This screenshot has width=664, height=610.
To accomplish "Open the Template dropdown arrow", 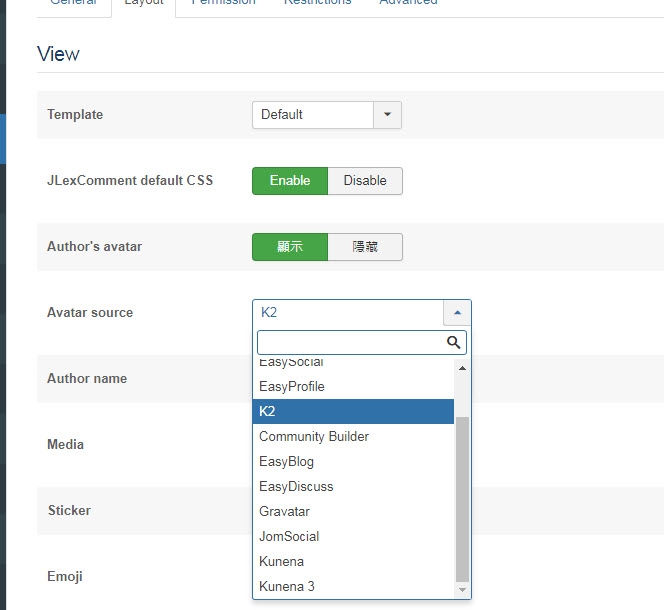I will click(x=387, y=115).
